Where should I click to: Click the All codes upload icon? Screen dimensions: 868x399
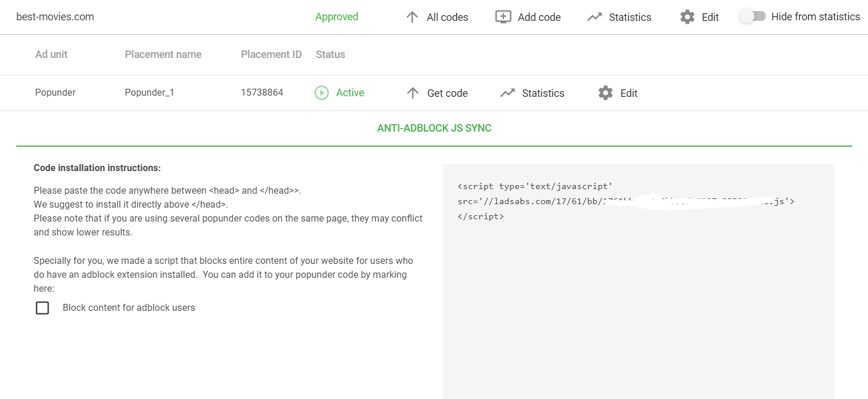413,17
